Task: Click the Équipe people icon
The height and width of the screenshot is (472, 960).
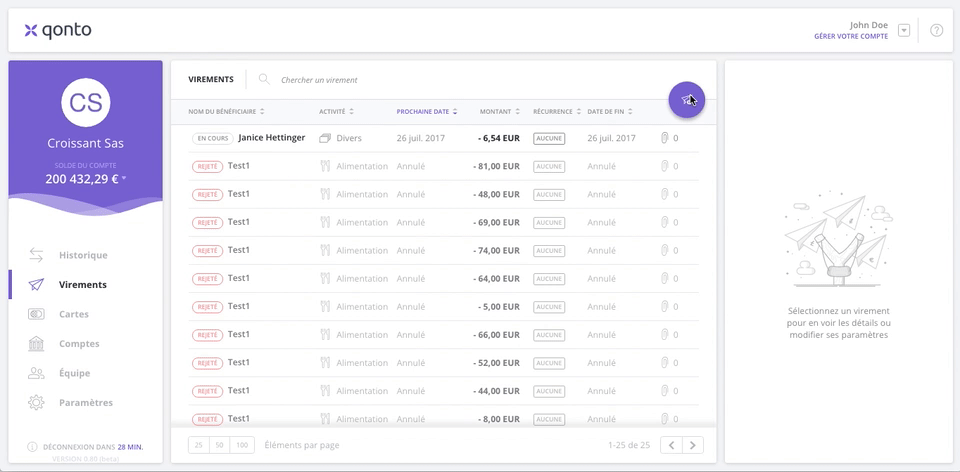Action: (36, 373)
